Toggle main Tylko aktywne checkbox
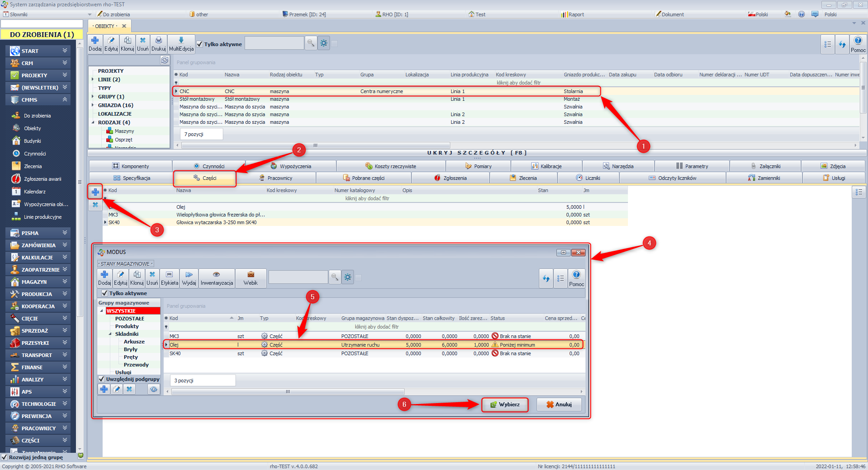 200,44
